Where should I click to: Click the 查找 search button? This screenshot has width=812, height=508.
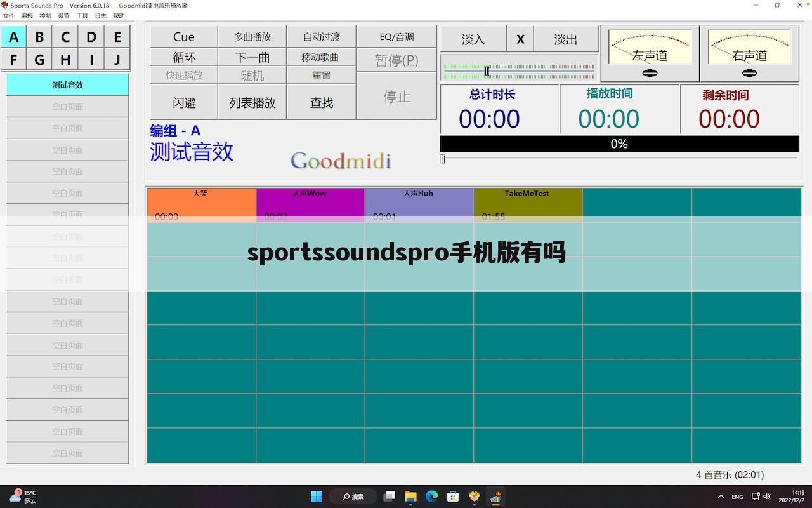point(321,102)
